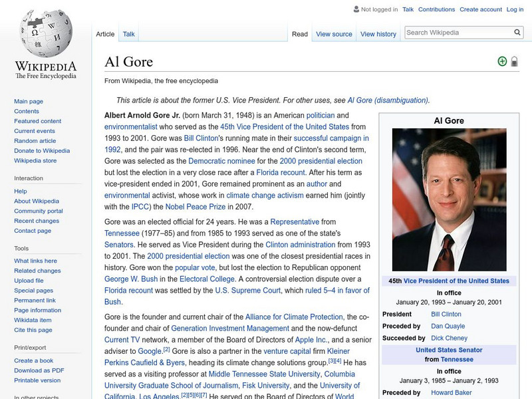Open Contributions link at top
This screenshot has height=399, width=532.
click(x=436, y=9)
